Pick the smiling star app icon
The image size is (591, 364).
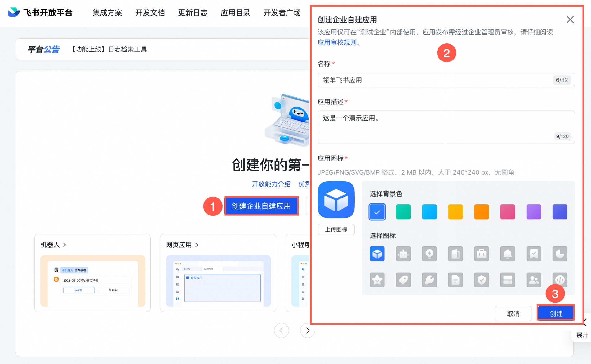(x=377, y=280)
